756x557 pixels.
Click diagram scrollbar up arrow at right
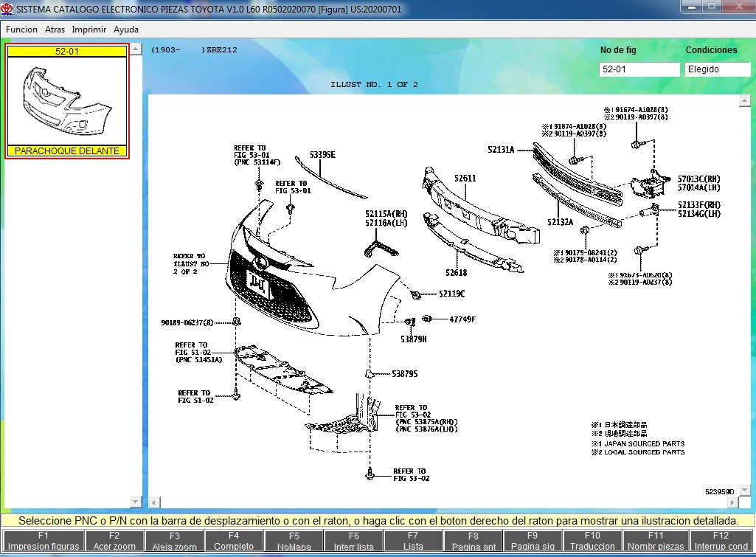[744, 101]
